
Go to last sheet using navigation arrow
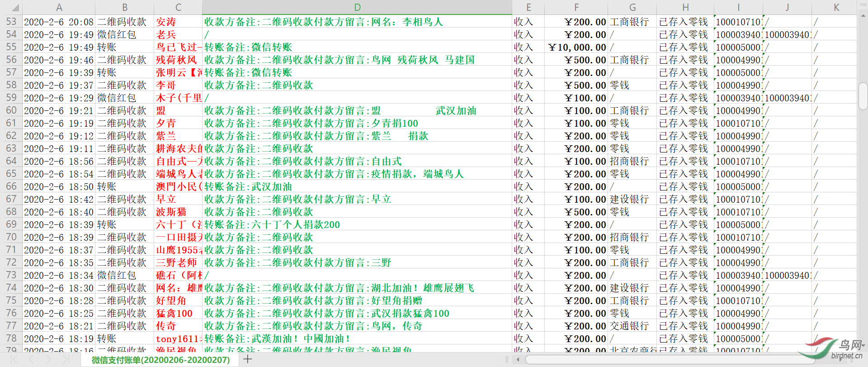click(x=66, y=359)
